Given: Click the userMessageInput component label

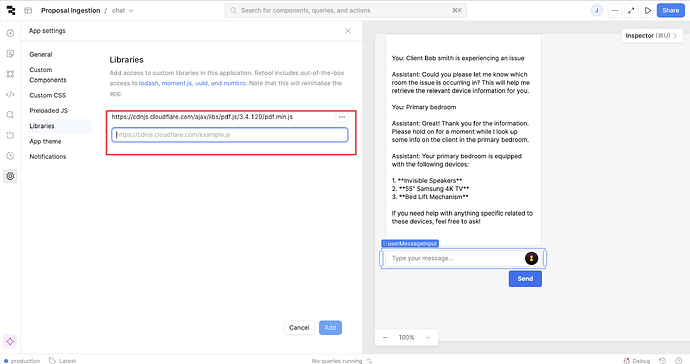Looking at the screenshot, I should pyautogui.click(x=410, y=243).
